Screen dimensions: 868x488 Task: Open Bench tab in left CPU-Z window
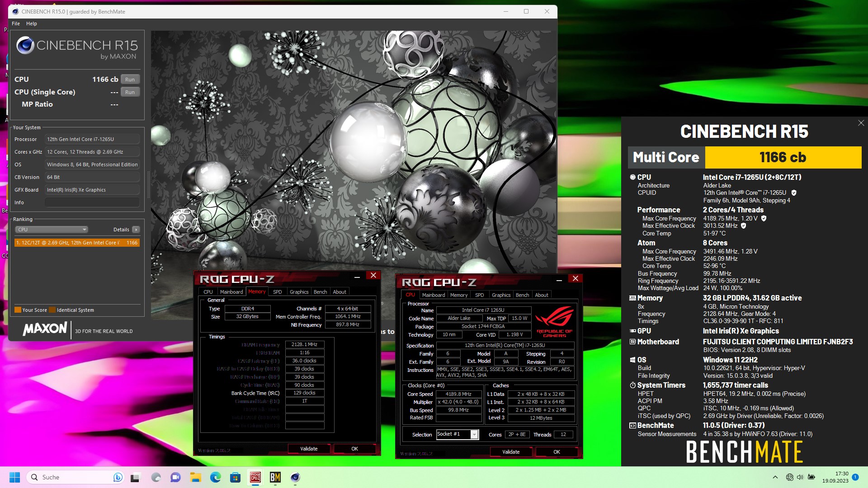[x=321, y=292]
